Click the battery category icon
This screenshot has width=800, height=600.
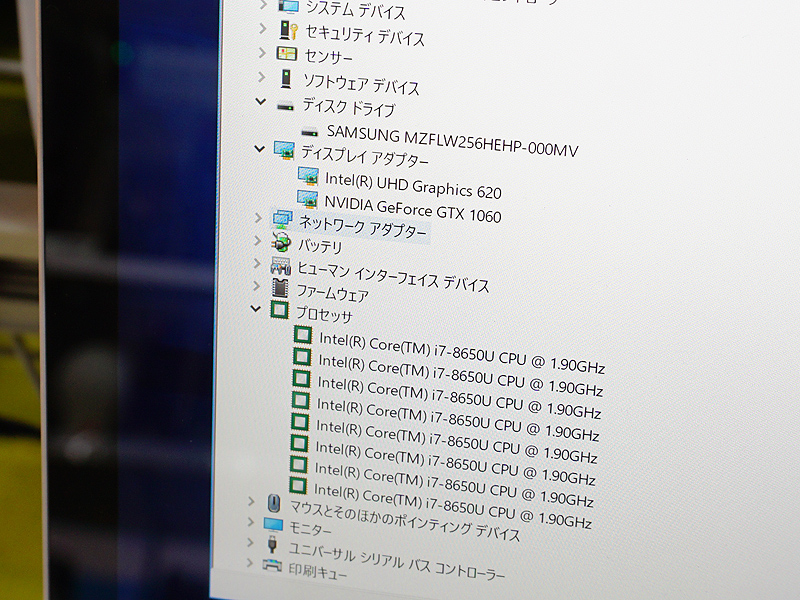click(x=281, y=242)
